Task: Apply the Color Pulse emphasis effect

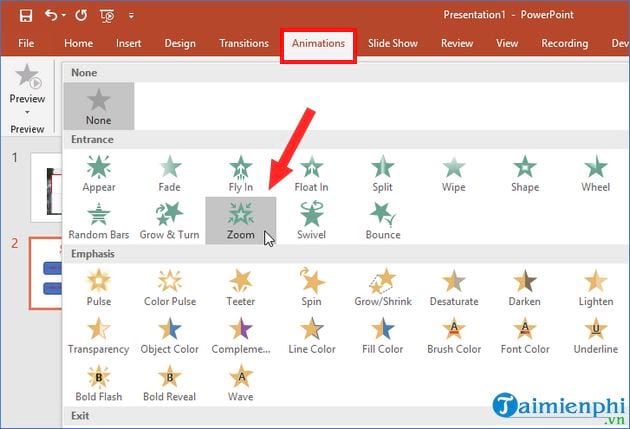Action: 170,287
